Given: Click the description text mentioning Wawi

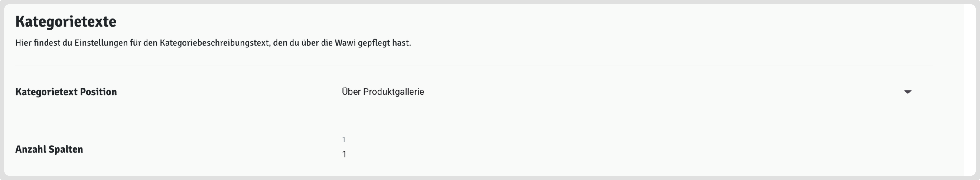Looking at the screenshot, I should 213,43.
